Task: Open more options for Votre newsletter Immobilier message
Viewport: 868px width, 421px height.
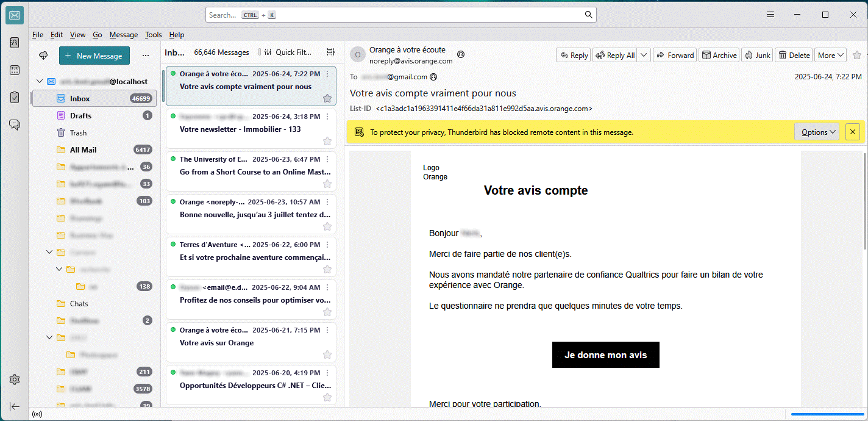Action: (x=327, y=117)
